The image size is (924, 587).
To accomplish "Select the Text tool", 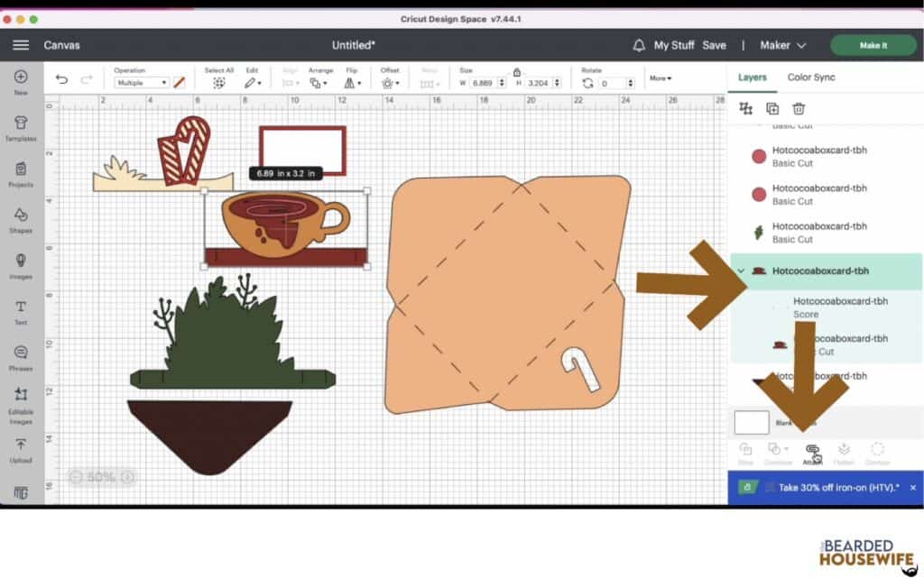I will [x=21, y=311].
